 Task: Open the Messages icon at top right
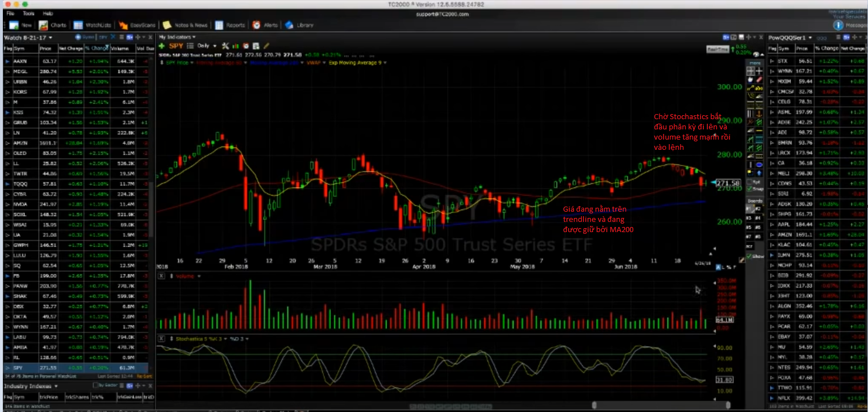[x=838, y=25]
